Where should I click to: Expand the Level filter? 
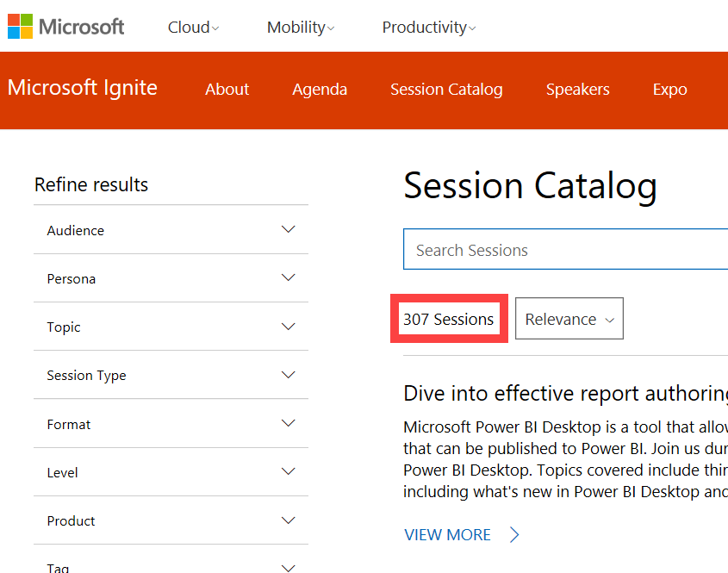pos(289,471)
